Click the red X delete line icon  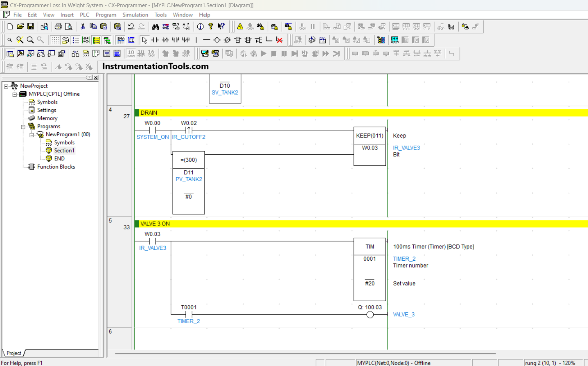click(x=279, y=40)
